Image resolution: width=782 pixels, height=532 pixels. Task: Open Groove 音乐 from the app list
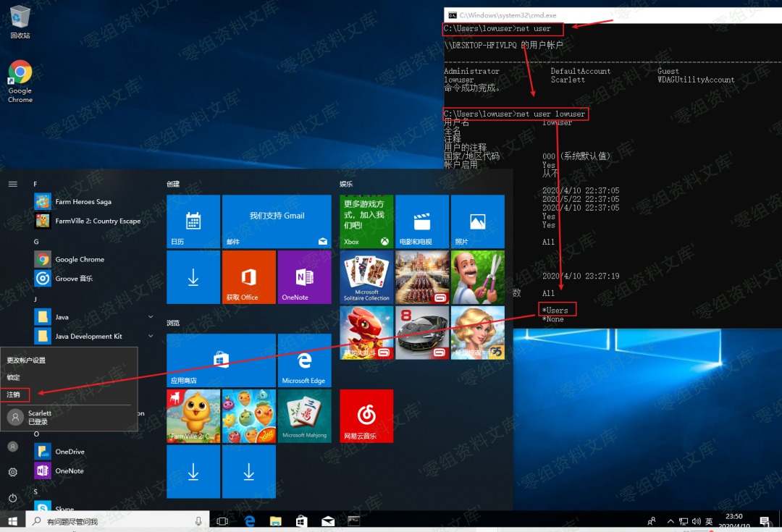74,279
